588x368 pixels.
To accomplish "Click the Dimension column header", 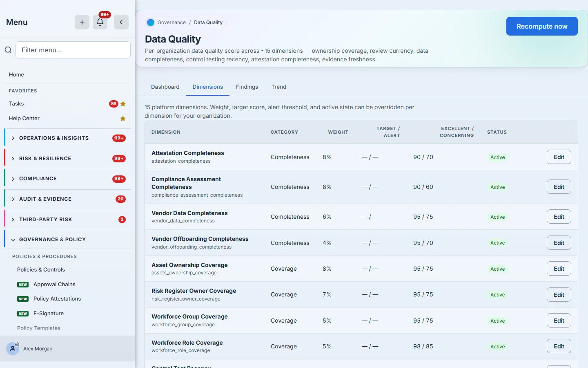I will (166, 132).
